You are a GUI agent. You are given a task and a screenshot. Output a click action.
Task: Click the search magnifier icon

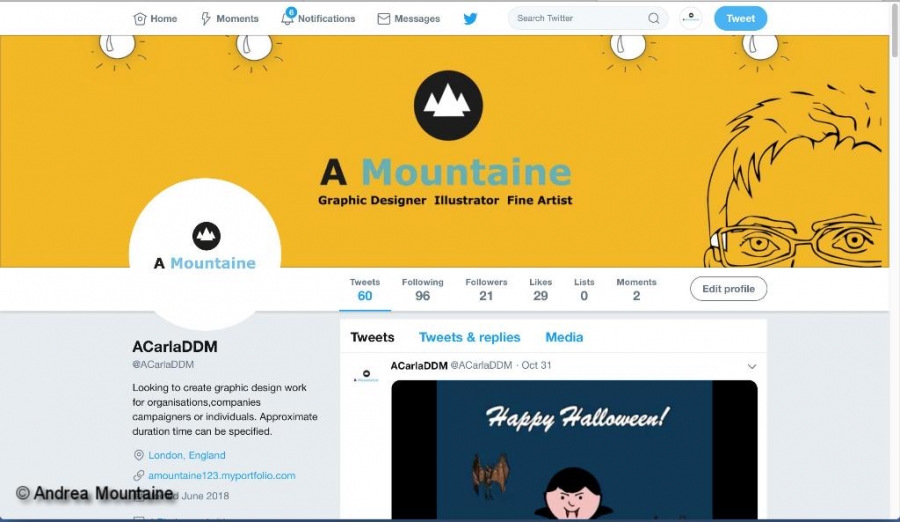[653, 18]
